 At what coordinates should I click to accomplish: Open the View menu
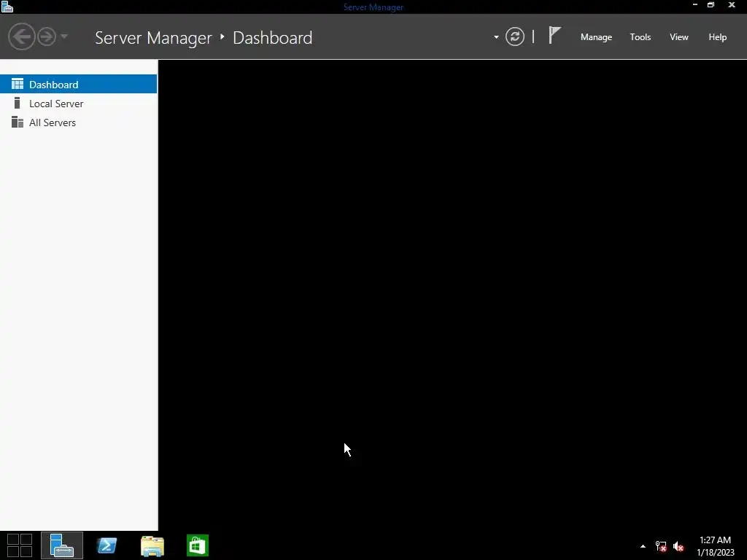[x=678, y=37]
